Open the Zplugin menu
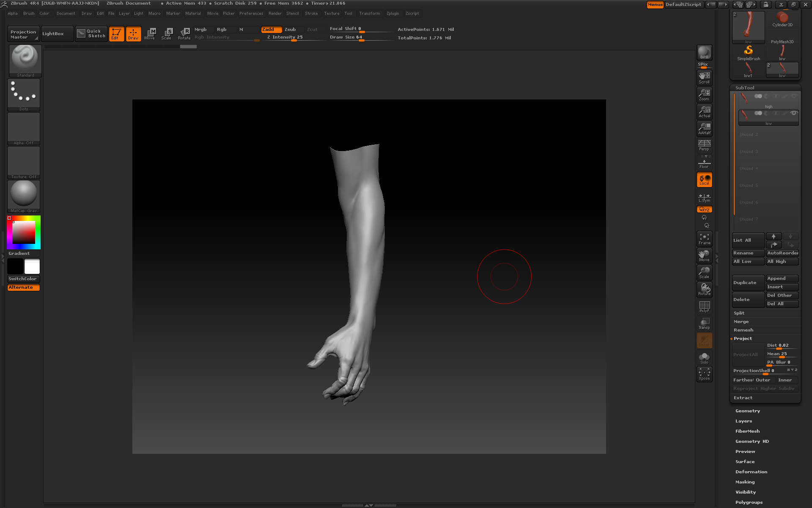Screen dimensions: 812x508 click(392, 14)
